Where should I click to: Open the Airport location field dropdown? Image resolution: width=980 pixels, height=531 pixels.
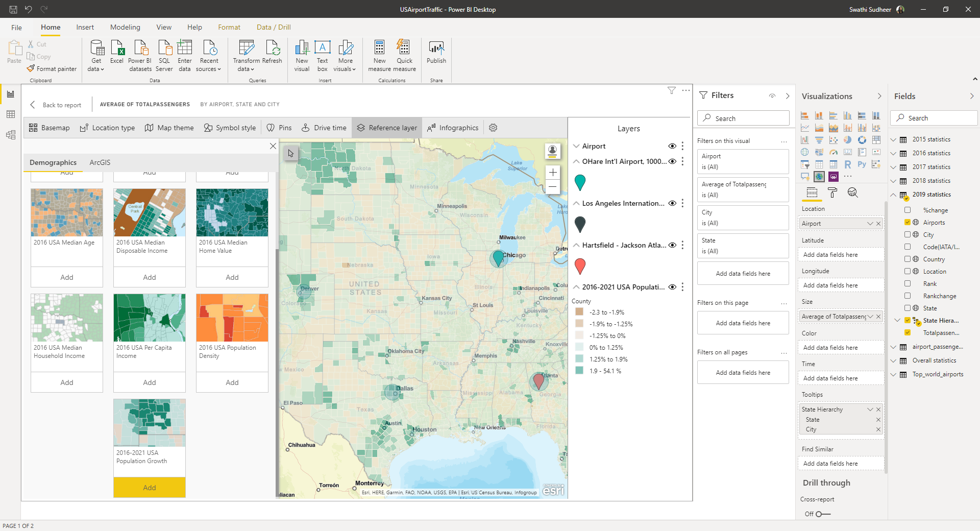[870, 224]
